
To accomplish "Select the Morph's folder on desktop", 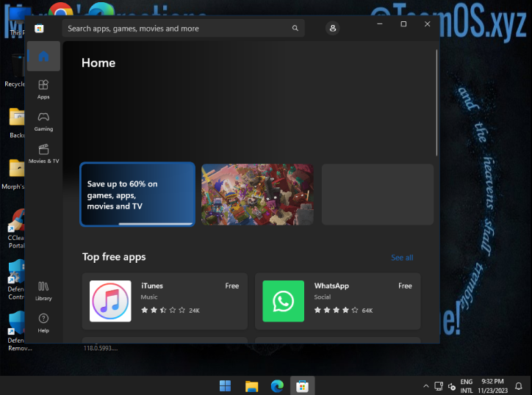I will coord(13,174).
